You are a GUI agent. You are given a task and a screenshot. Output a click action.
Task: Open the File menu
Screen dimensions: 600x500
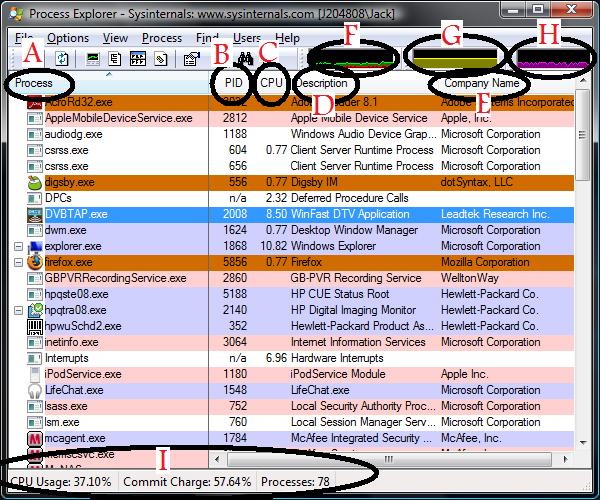click(x=24, y=38)
